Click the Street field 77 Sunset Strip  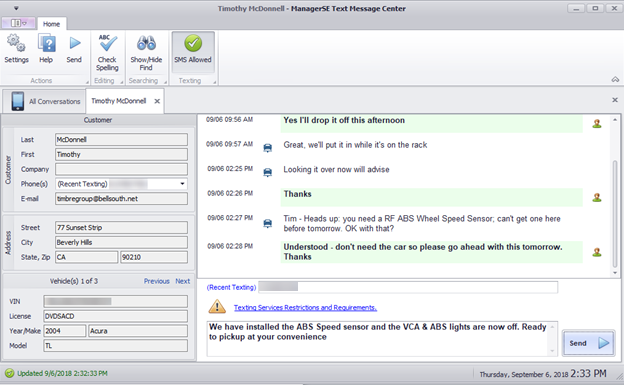[121, 227]
